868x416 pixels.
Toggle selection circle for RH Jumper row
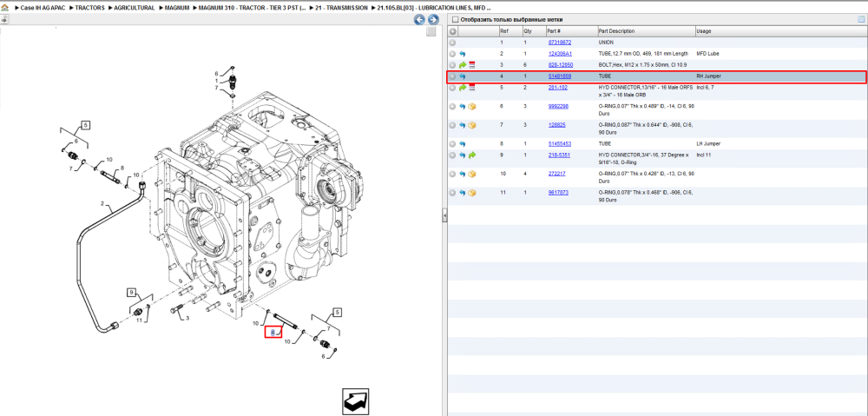tap(452, 76)
